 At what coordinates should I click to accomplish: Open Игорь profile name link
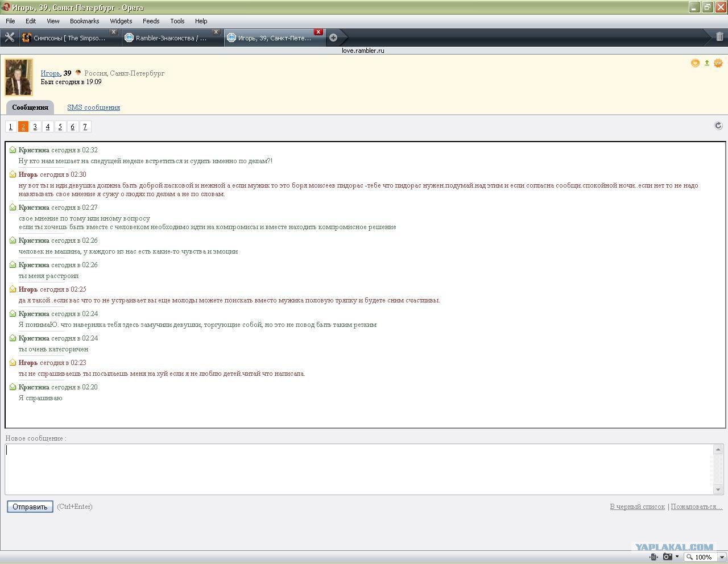(x=50, y=73)
